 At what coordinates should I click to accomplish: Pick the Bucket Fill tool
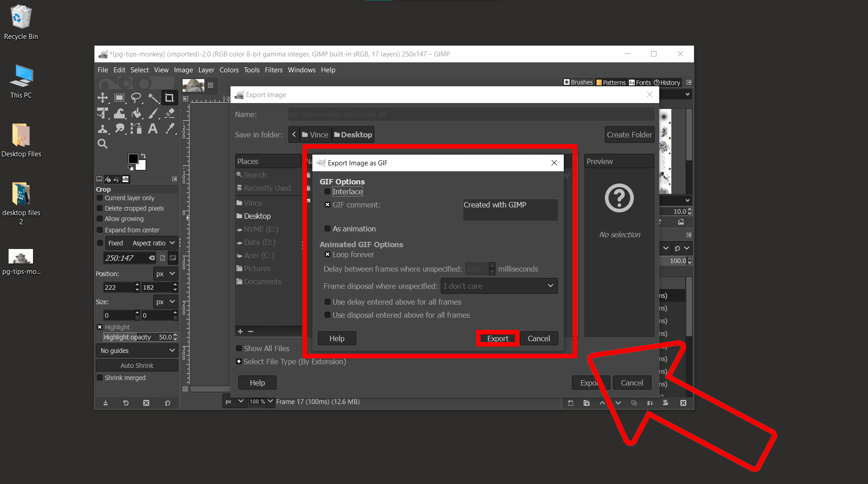click(x=137, y=113)
